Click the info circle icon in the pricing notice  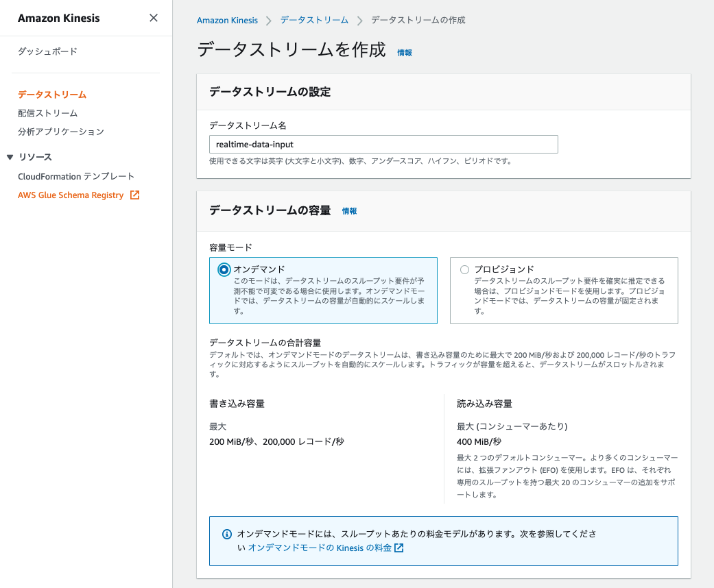[227, 535]
